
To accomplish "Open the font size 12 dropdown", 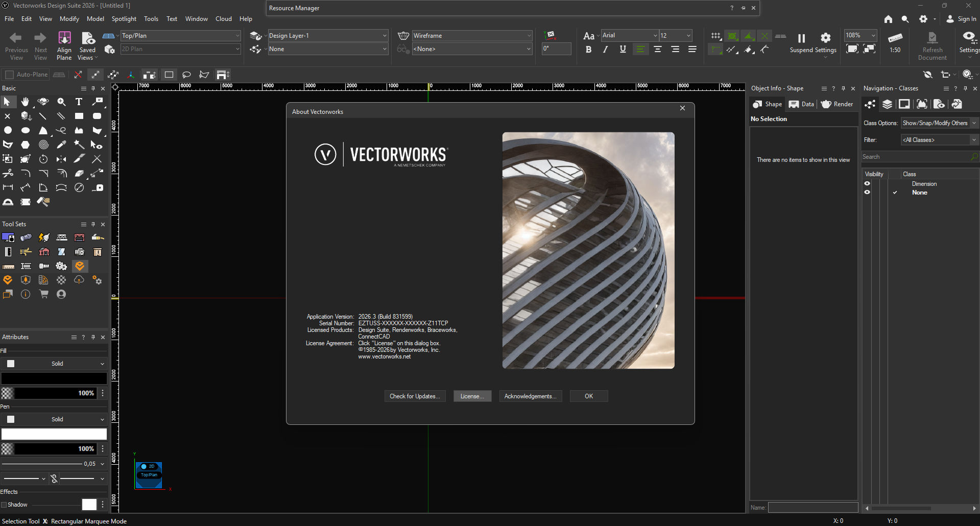I will click(676, 35).
